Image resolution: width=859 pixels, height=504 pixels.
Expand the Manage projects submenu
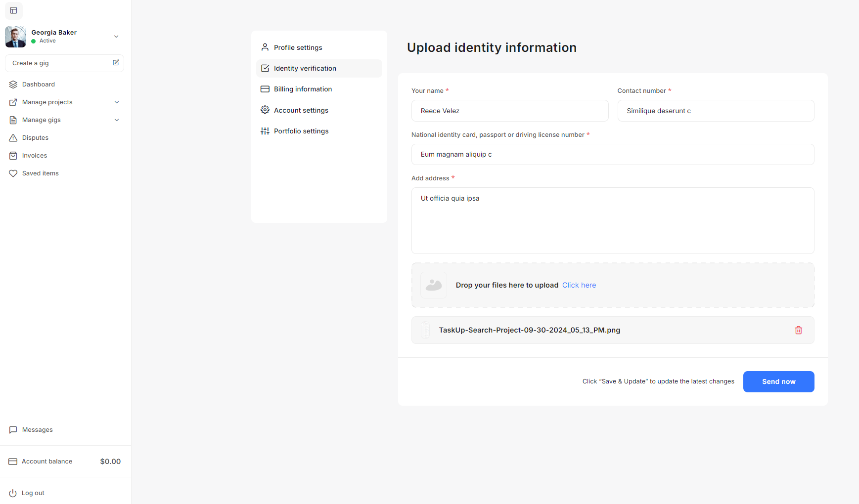tap(117, 102)
